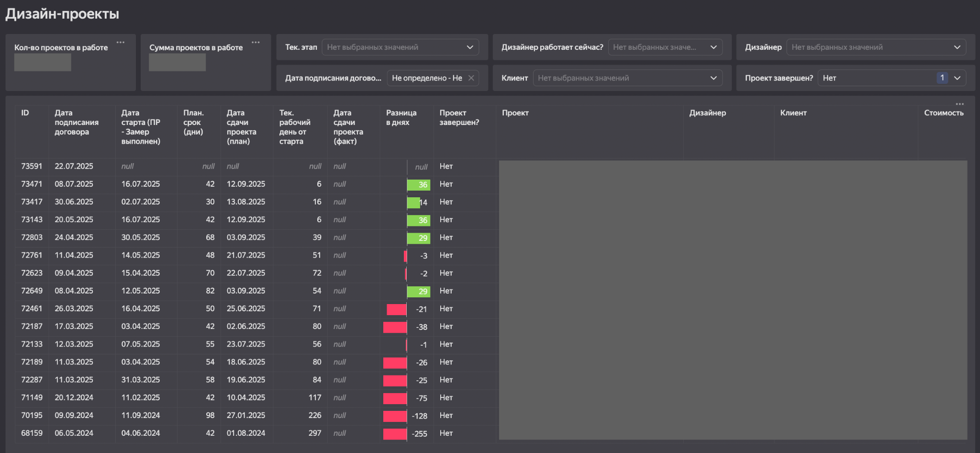Sort by the «Стоимость» column header
Viewport: 980px width, 453px height.
point(944,113)
